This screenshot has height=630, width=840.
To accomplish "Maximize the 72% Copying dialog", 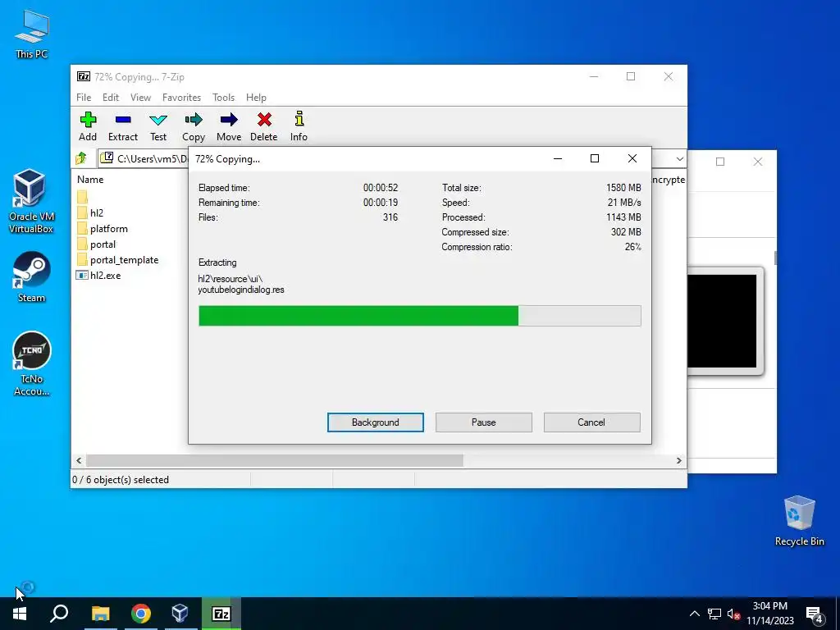I will tap(595, 158).
